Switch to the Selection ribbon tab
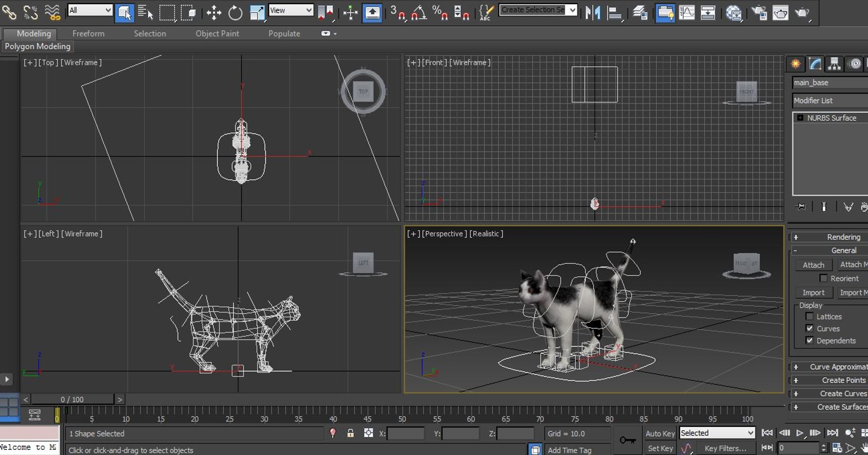868x455 pixels. [150, 33]
